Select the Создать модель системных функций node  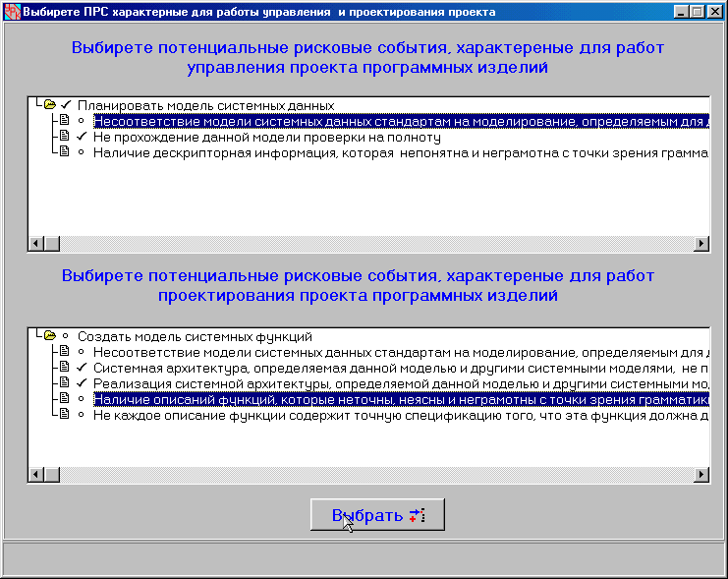tap(195, 336)
